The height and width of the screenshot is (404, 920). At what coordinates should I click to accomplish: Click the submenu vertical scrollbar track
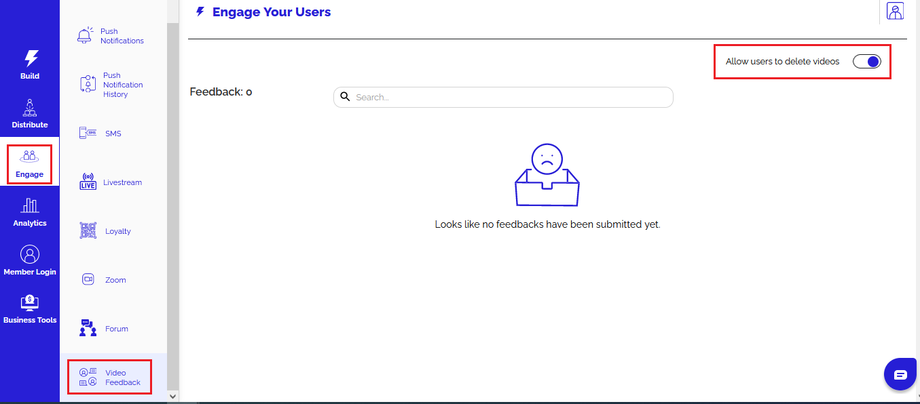tap(172, 206)
